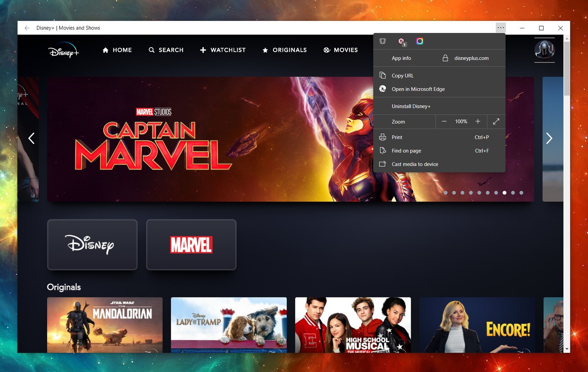Click the keyhole password manager extension icon
This screenshot has width=588, height=372.
[382, 41]
